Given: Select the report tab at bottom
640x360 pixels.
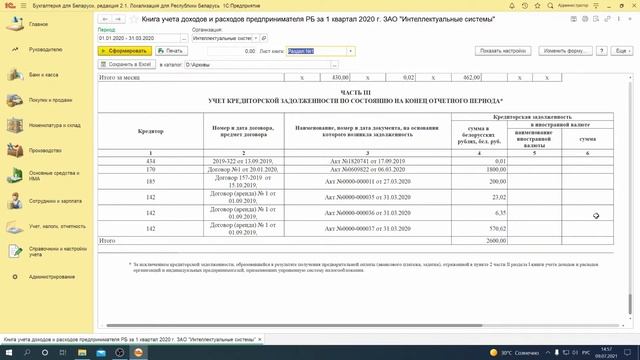Looking at the screenshot, I should pyautogui.click(x=129, y=340).
